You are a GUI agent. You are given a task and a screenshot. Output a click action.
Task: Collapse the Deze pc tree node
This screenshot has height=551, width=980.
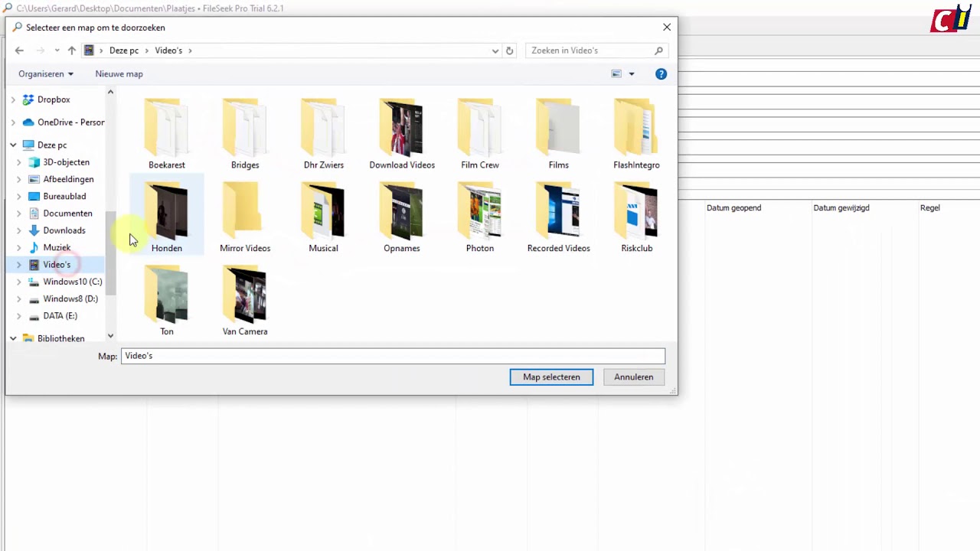click(x=13, y=145)
